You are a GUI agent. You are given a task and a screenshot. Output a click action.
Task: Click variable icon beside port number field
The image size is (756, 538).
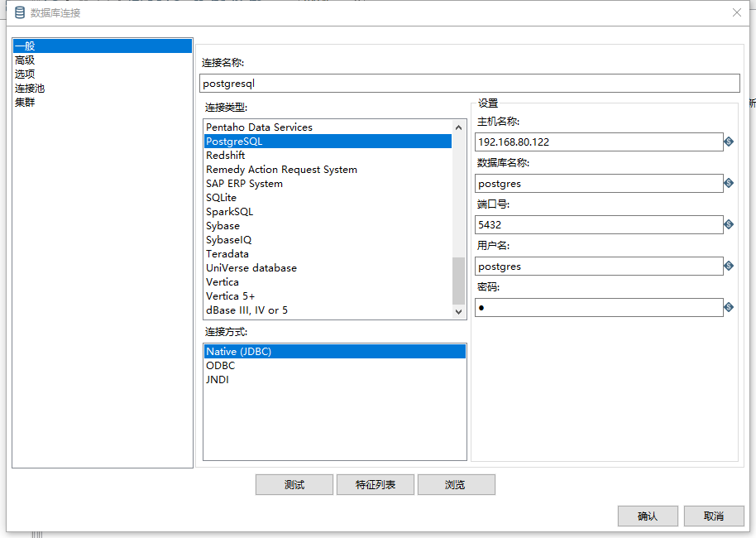click(729, 224)
